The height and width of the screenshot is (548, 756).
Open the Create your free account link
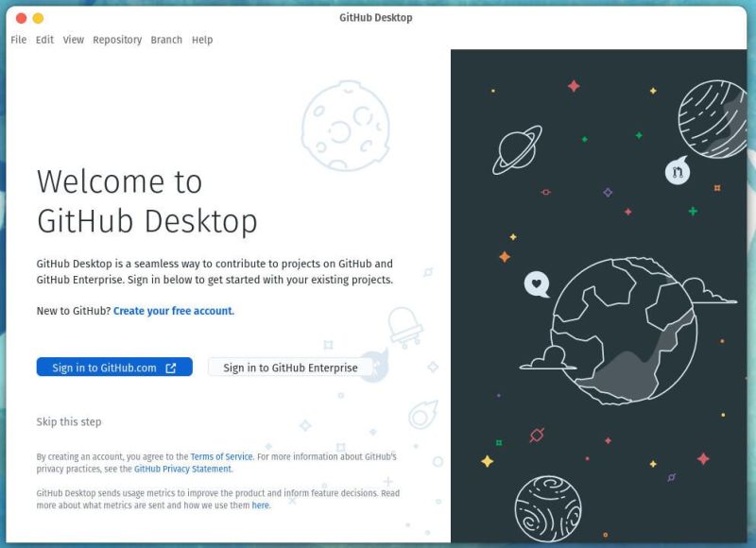pyautogui.click(x=173, y=311)
